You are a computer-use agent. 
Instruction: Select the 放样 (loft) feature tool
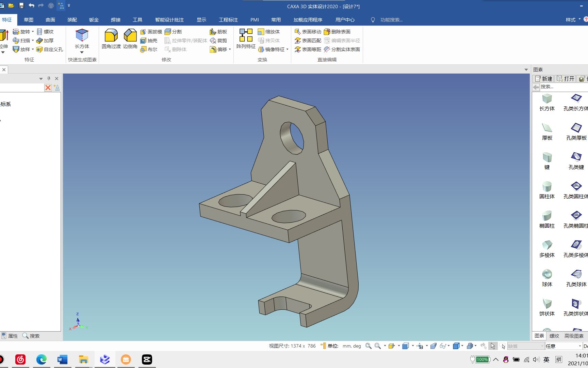pyautogui.click(x=21, y=49)
